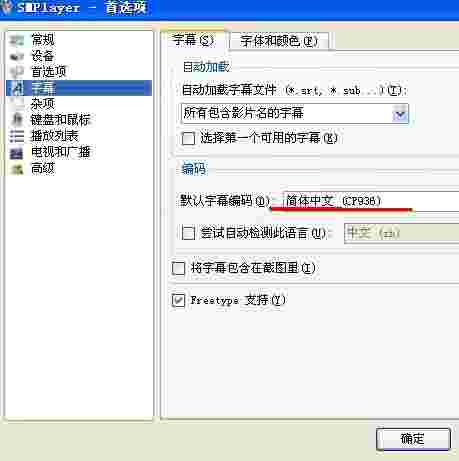
Task: Select the 字幕(S) tab
Action: click(193, 40)
